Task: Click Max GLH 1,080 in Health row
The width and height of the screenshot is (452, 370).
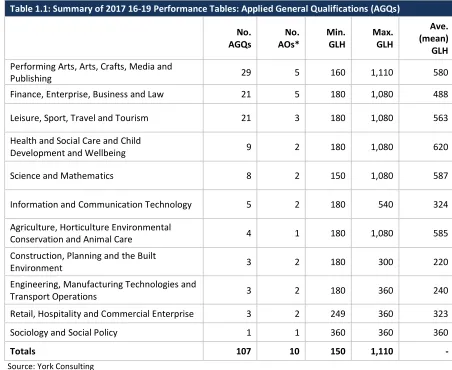Action: [382, 147]
